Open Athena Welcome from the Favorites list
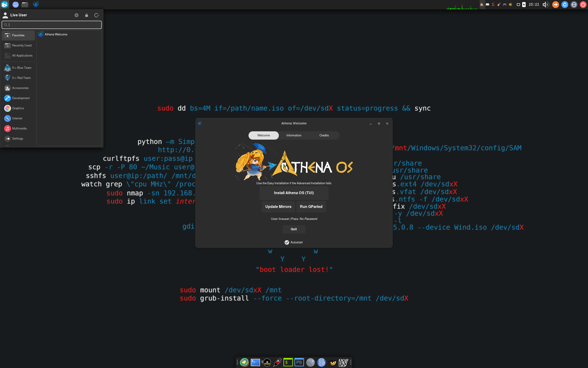 click(69, 34)
